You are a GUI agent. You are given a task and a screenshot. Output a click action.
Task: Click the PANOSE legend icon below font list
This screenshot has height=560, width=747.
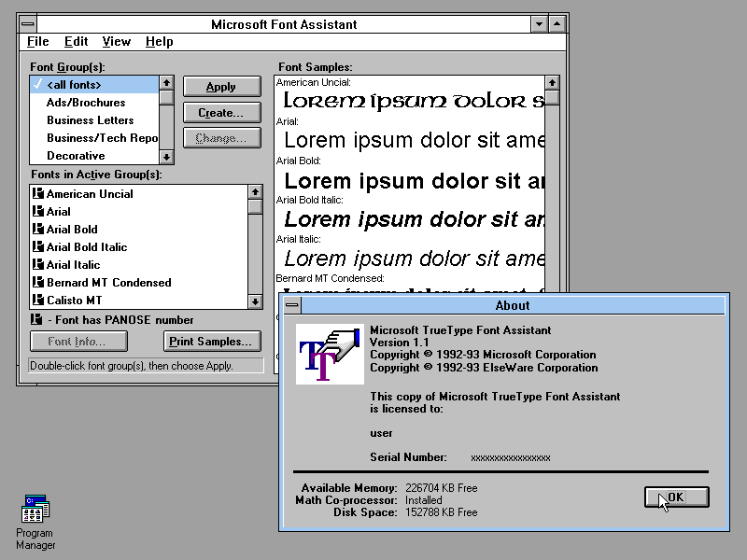pyautogui.click(x=36, y=319)
